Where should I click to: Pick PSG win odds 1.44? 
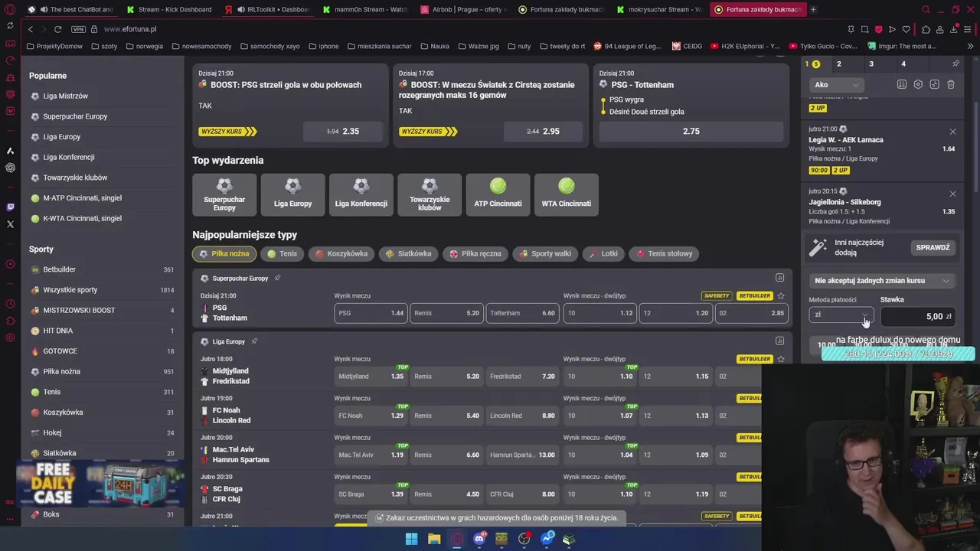click(x=371, y=313)
